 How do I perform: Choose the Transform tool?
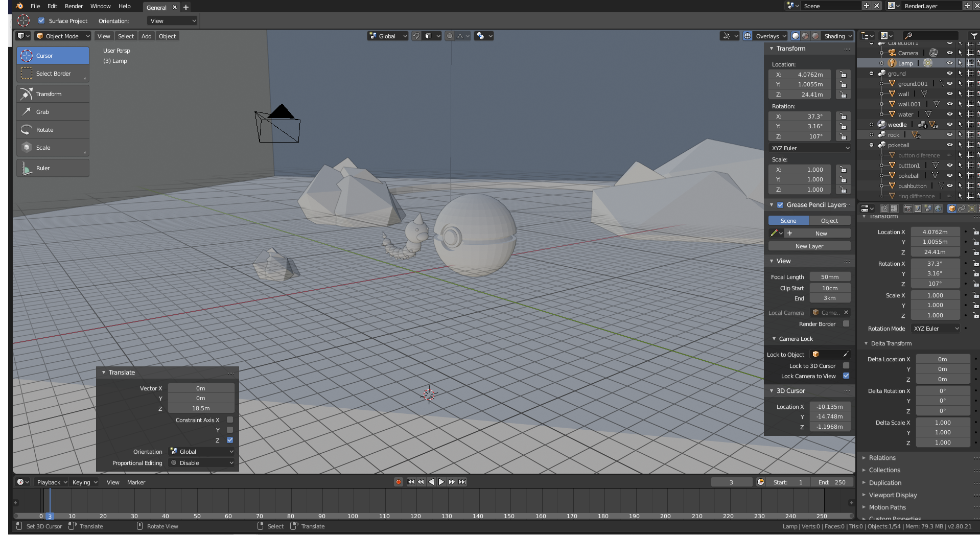pos(53,94)
